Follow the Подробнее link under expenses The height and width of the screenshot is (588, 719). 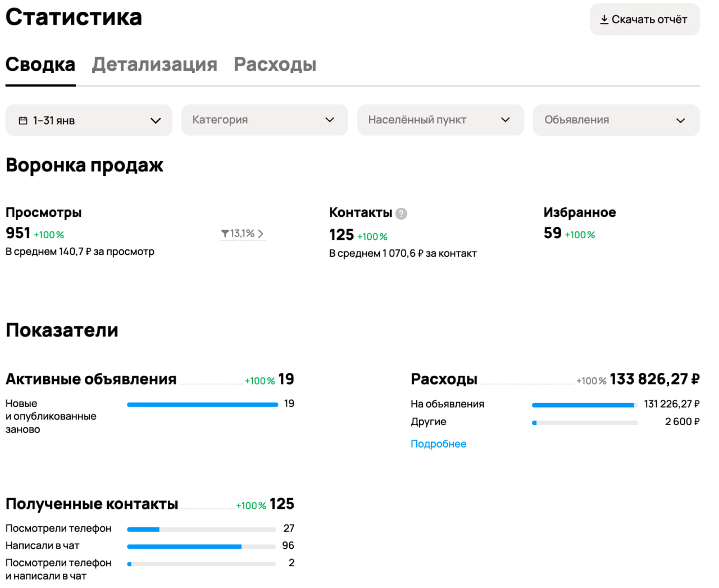438,444
